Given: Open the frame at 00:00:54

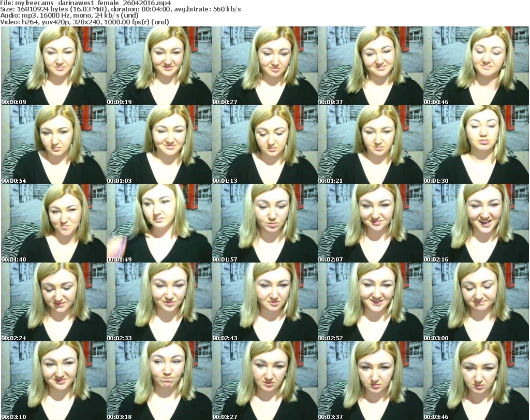Looking at the screenshot, I should click(54, 144).
